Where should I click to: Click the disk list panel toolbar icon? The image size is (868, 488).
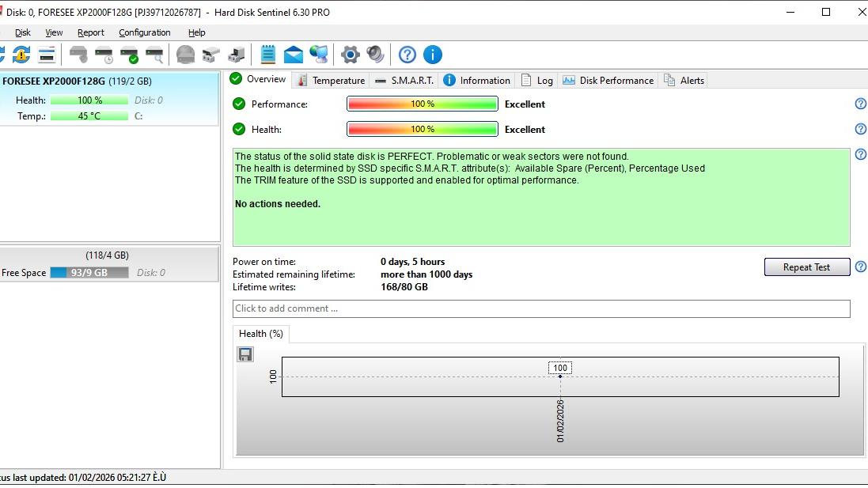point(47,55)
